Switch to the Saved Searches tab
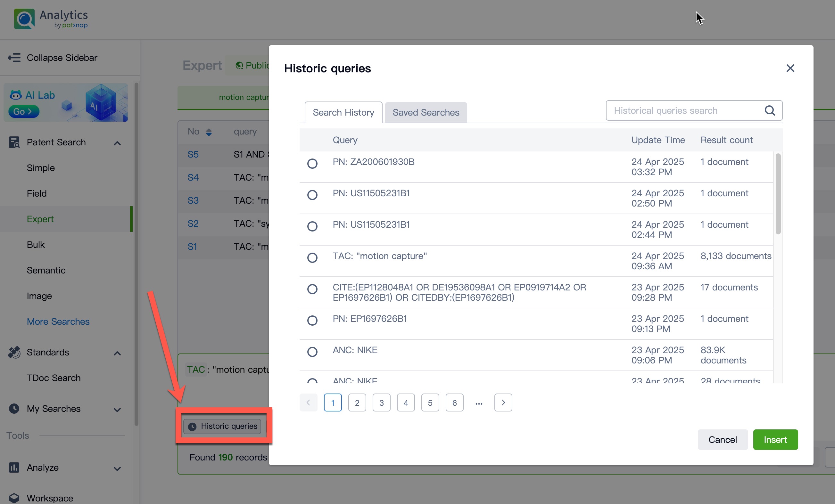This screenshot has width=835, height=504. pos(426,112)
